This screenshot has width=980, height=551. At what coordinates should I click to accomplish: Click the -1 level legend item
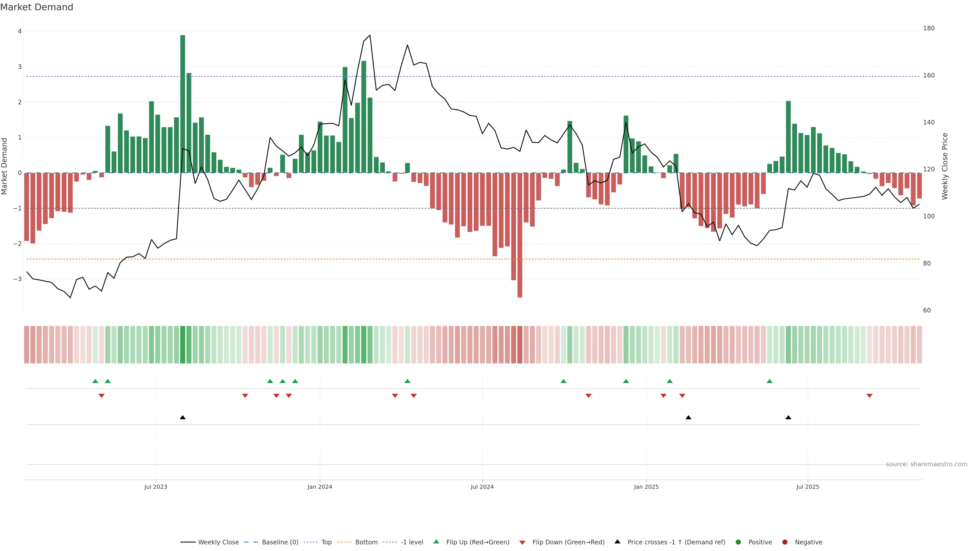412,542
